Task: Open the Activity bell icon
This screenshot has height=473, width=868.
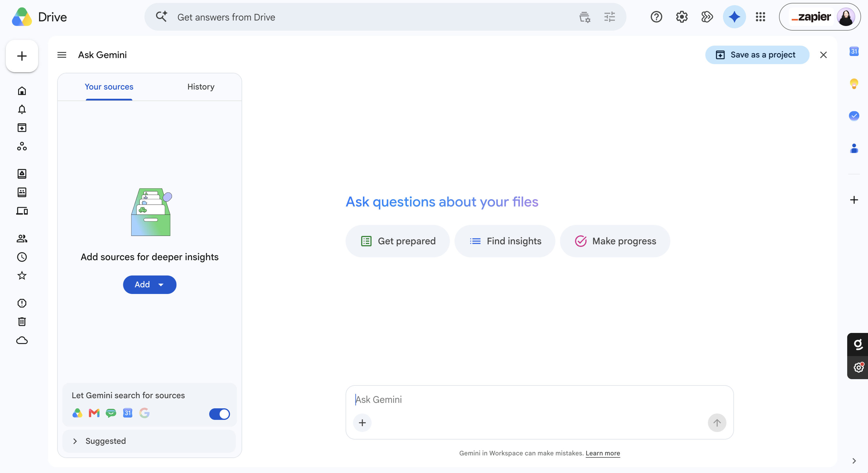Action: pyautogui.click(x=22, y=109)
